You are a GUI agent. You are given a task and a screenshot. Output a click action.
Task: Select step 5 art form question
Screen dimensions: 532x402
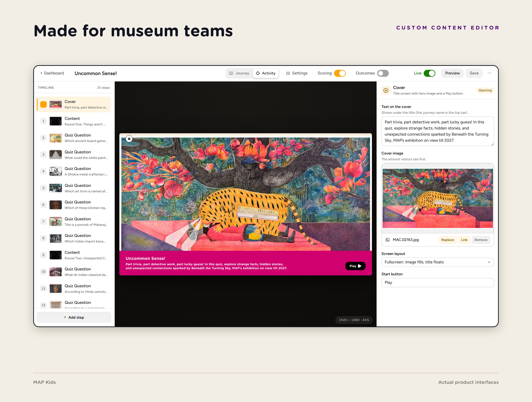(74, 188)
